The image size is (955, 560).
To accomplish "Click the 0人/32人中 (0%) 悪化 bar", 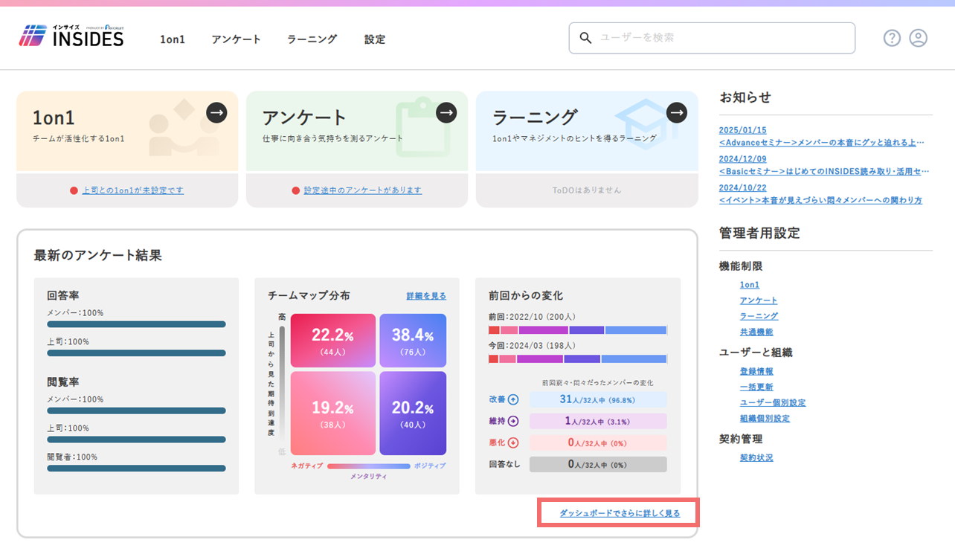I will click(x=598, y=442).
